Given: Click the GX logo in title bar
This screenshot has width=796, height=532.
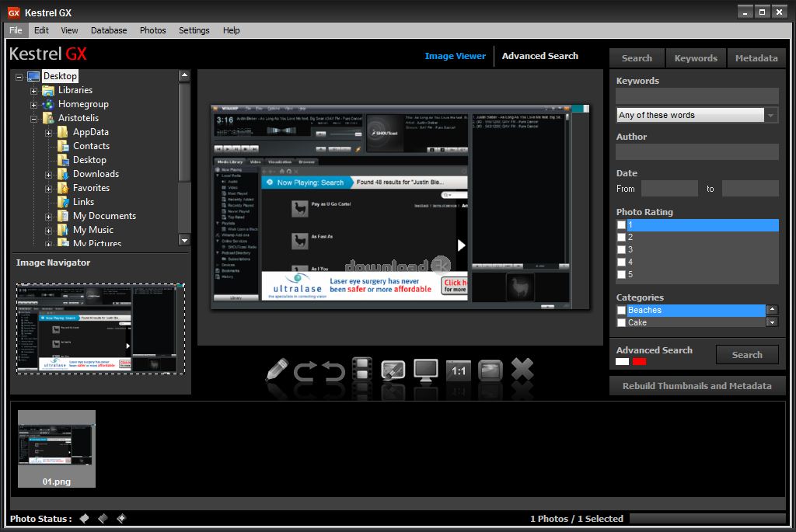Looking at the screenshot, I should [x=14, y=12].
